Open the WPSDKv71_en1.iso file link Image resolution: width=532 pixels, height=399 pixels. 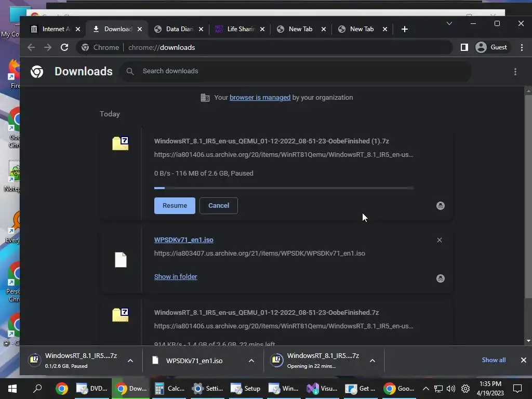tap(183, 240)
